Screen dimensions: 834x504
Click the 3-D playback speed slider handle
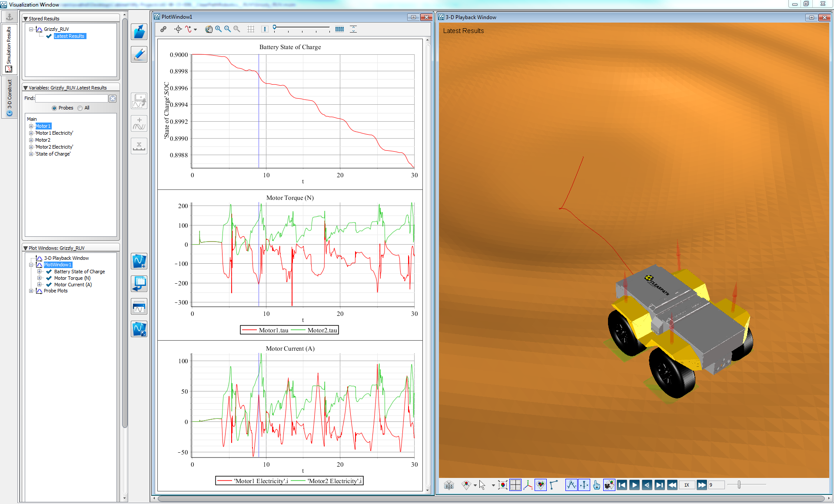pos(739,484)
